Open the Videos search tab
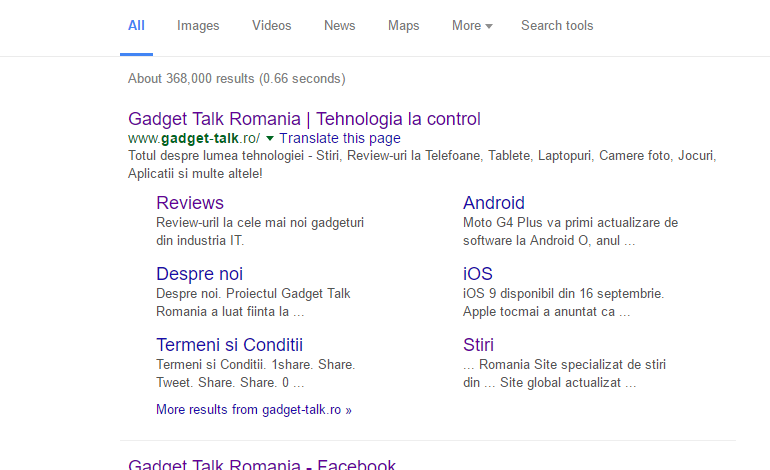Viewport: 770px width, 470px height. [x=272, y=26]
